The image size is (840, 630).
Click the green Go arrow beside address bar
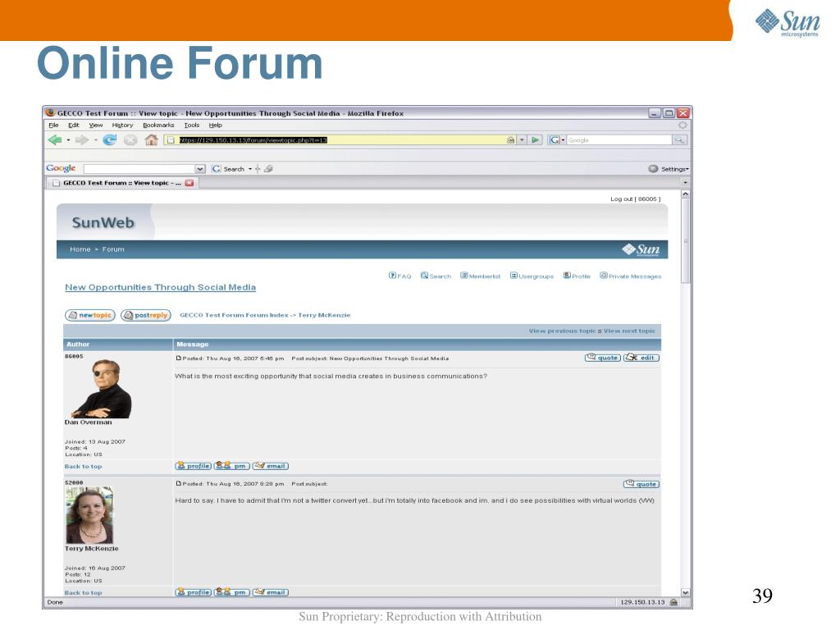535,139
